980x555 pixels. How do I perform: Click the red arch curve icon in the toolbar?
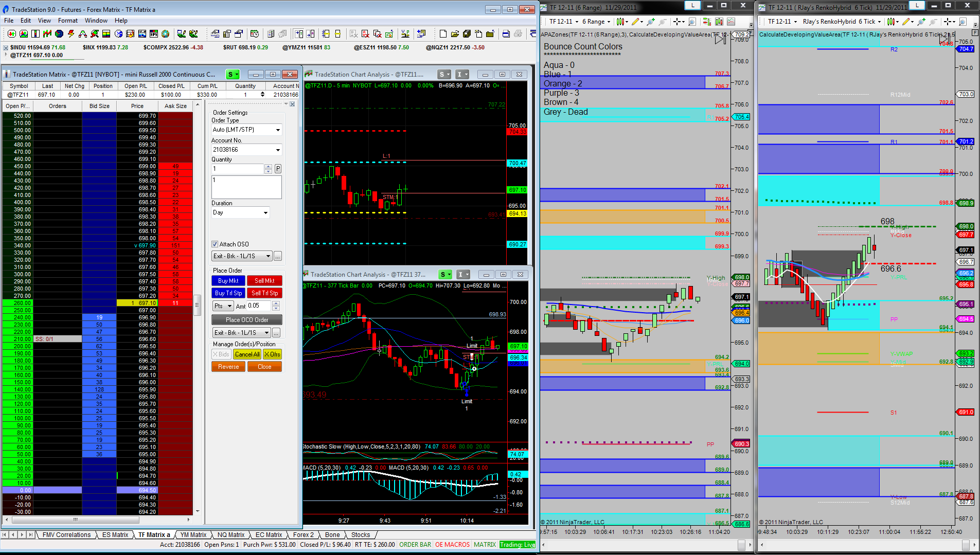[83, 34]
